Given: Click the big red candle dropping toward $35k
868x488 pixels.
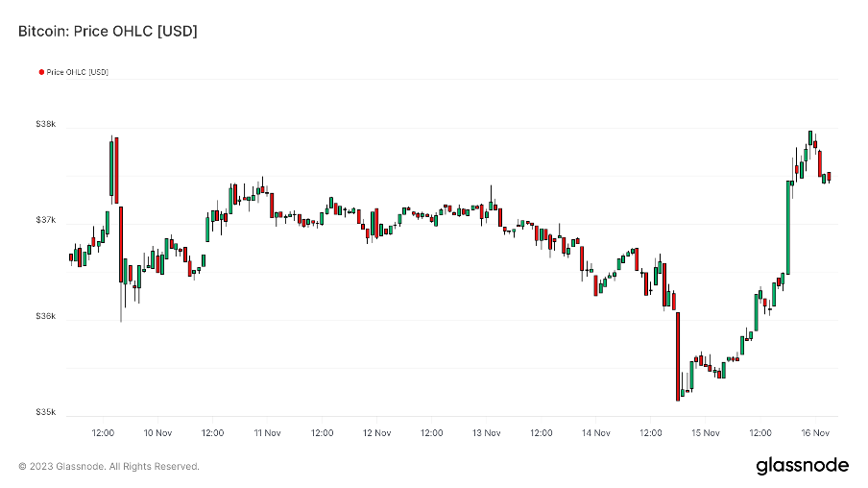Looking at the screenshot, I should pyautogui.click(x=678, y=355).
